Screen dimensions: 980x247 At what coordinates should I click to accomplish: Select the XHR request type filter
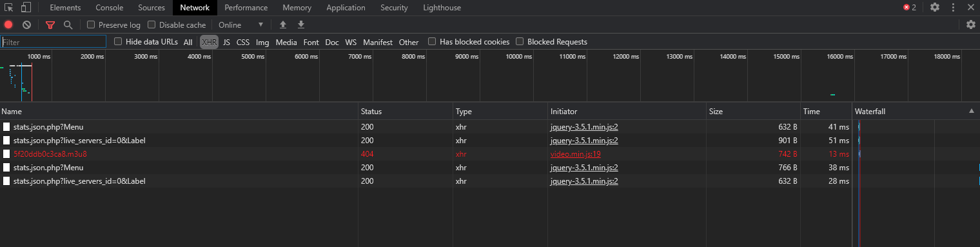[x=209, y=42]
